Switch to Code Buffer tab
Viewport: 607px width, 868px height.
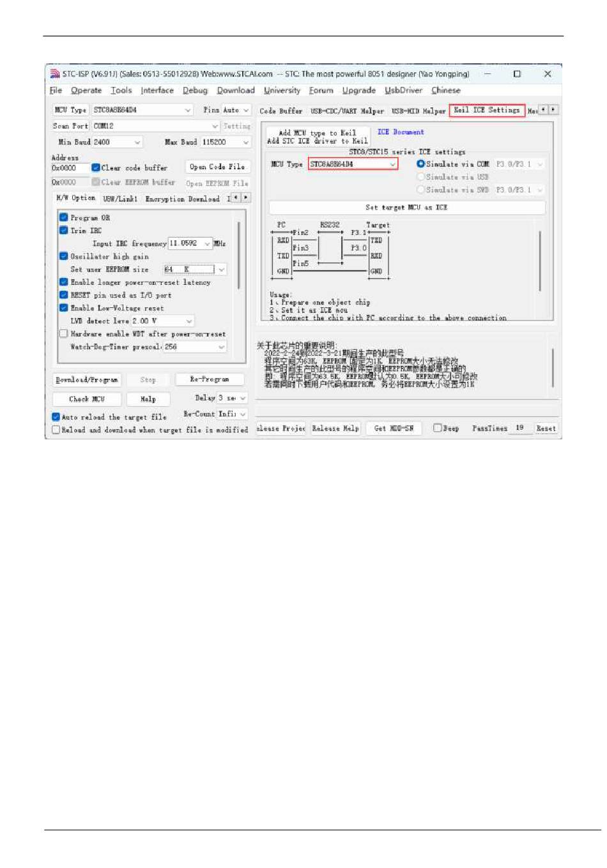(x=280, y=111)
